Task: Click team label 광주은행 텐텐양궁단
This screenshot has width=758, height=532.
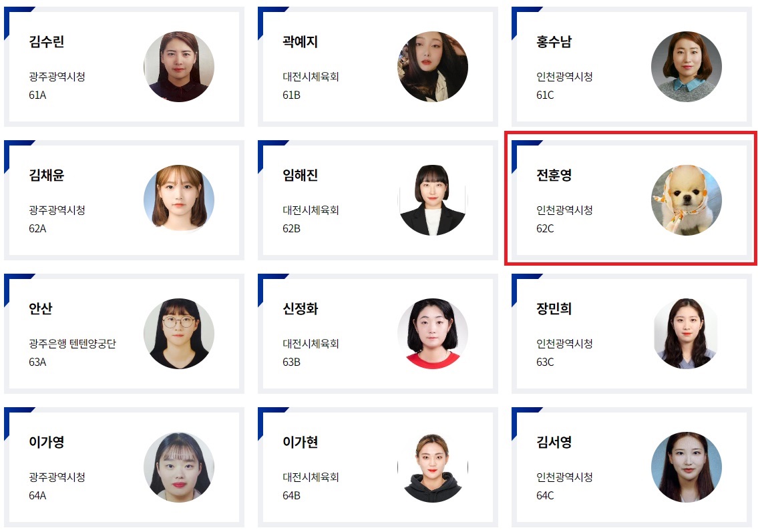Action: pyautogui.click(x=73, y=344)
